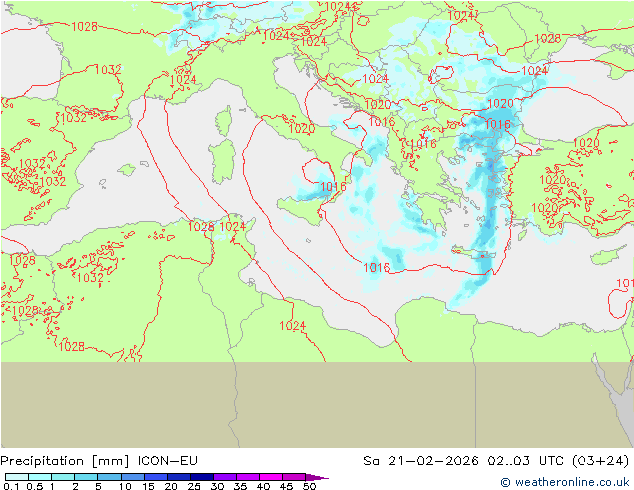634x490 pixels.
Task: Click the 15 to 20 mm legend swatch
Action: tap(156, 477)
